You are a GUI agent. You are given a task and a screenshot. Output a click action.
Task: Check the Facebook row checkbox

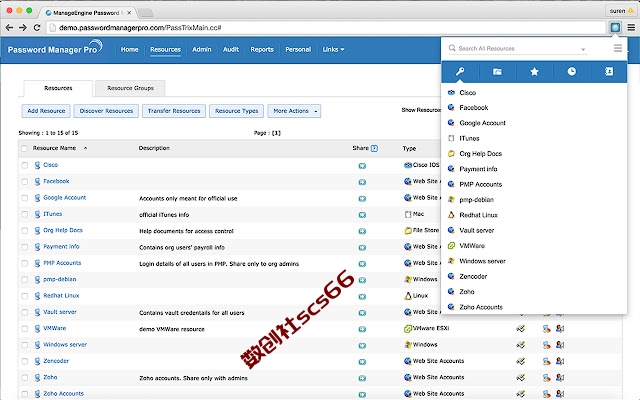[x=24, y=182]
